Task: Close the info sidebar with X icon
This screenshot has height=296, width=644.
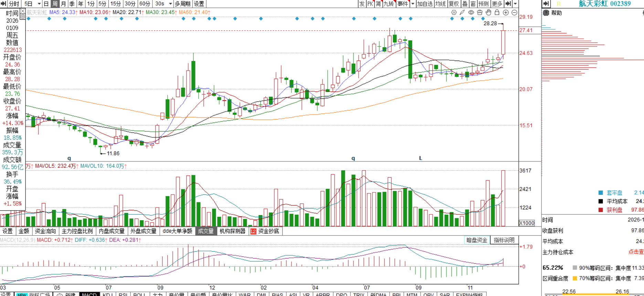Action: pos(23,11)
